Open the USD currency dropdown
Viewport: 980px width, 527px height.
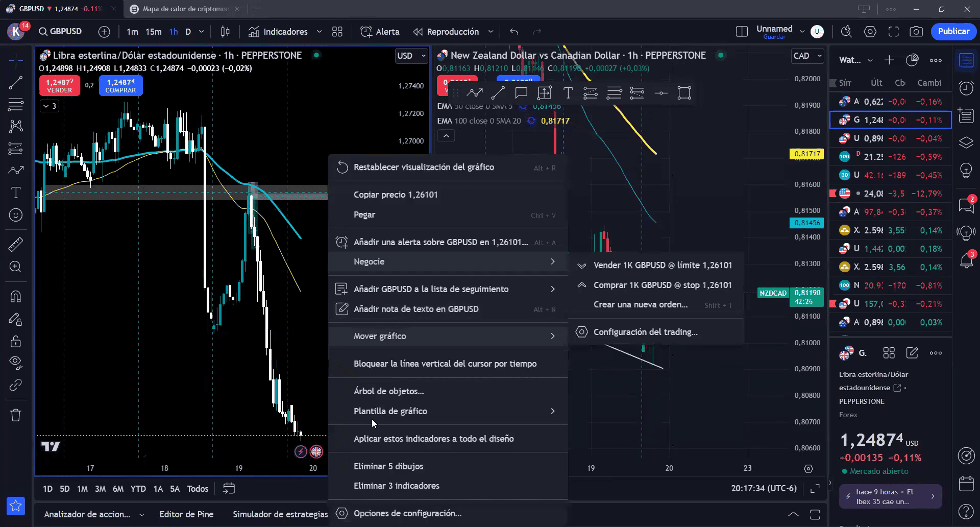coord(411,56)
